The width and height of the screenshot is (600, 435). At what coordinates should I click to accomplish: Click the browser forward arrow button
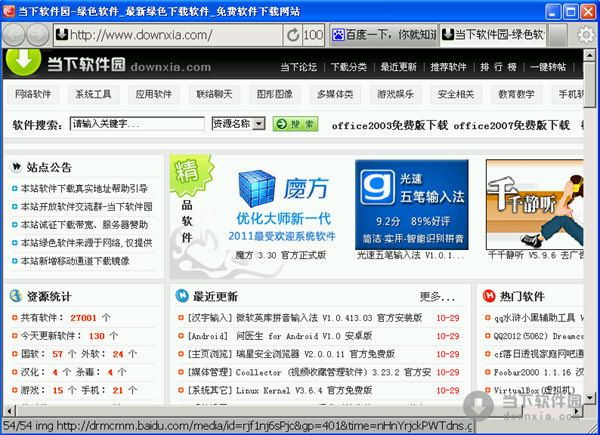pyautogui.click(x=38, y=35)
